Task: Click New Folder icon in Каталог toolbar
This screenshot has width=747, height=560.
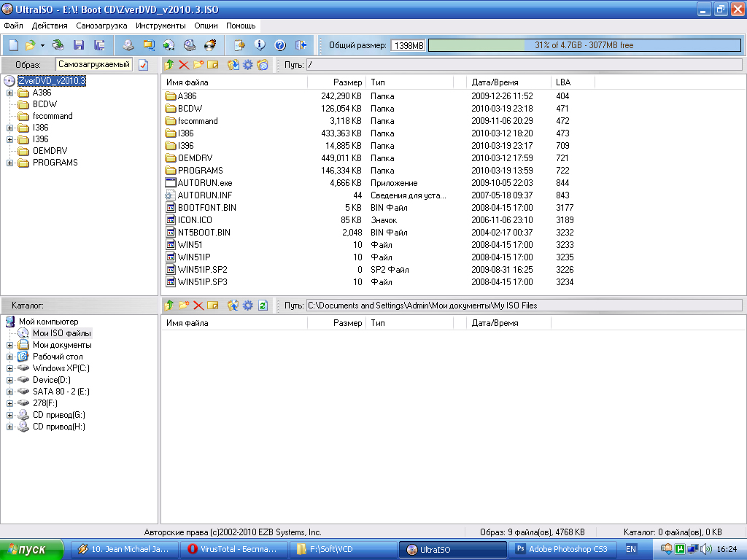Action: tap(183, 306)
